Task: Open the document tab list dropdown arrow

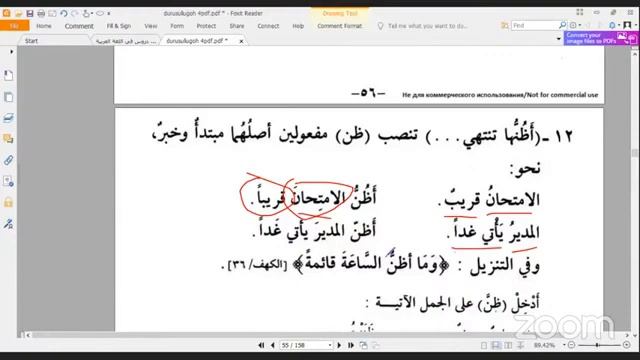Action: pos(558,39)
